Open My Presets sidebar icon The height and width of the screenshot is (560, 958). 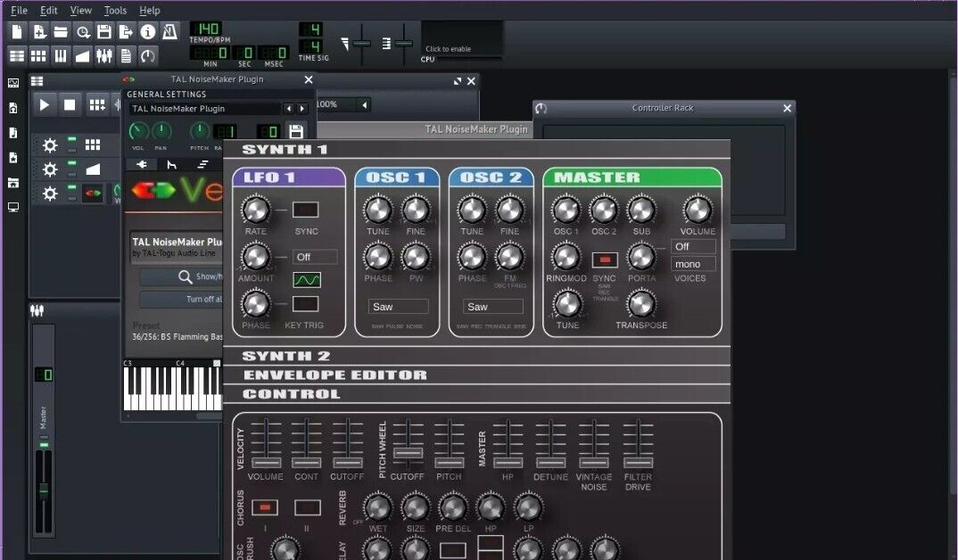(x=12, y=158)
